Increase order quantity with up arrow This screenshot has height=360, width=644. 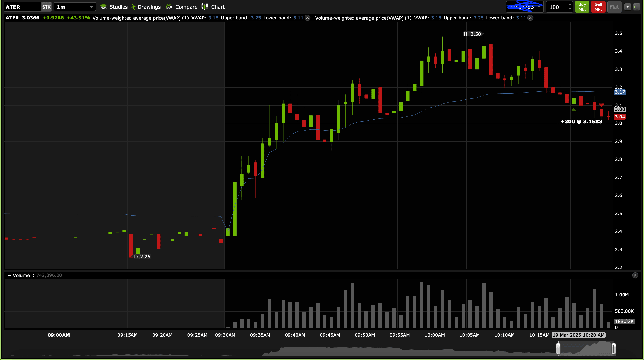click(x=570, y=5)
